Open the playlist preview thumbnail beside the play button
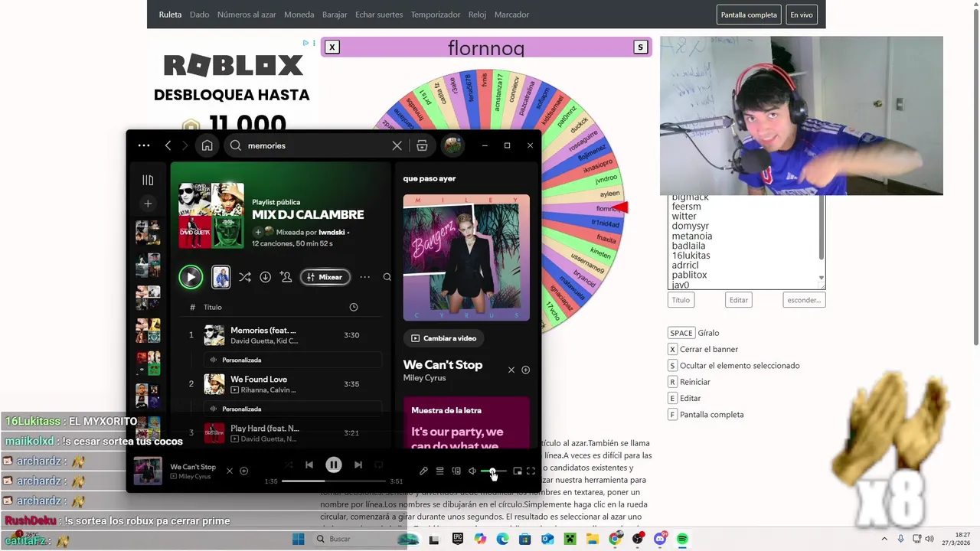 point(220,277)
